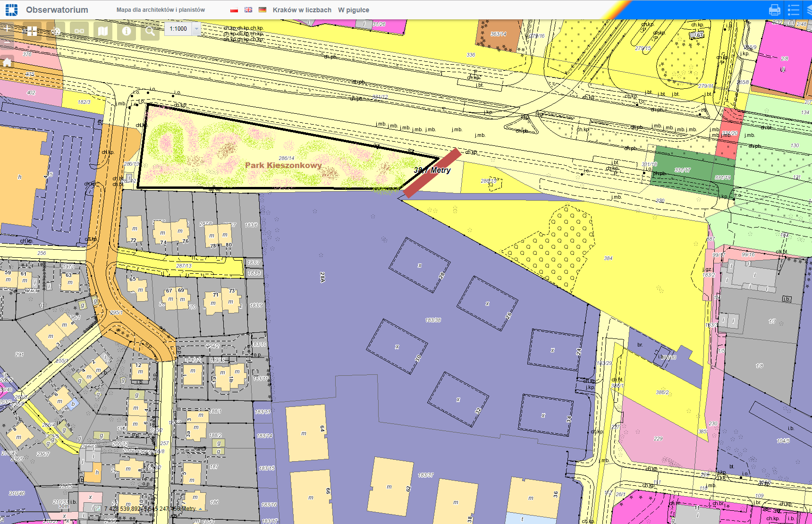Click the zoom out minus button
The width and height of the screenshot is (812, 524).
click(x=7, y=42)
